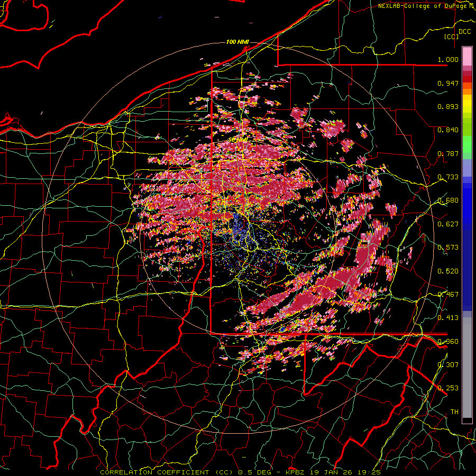The width and height of the screenshot is (476, 476).
Task: Click the DCC label above the color scale
Action: [x=465, y=32]
